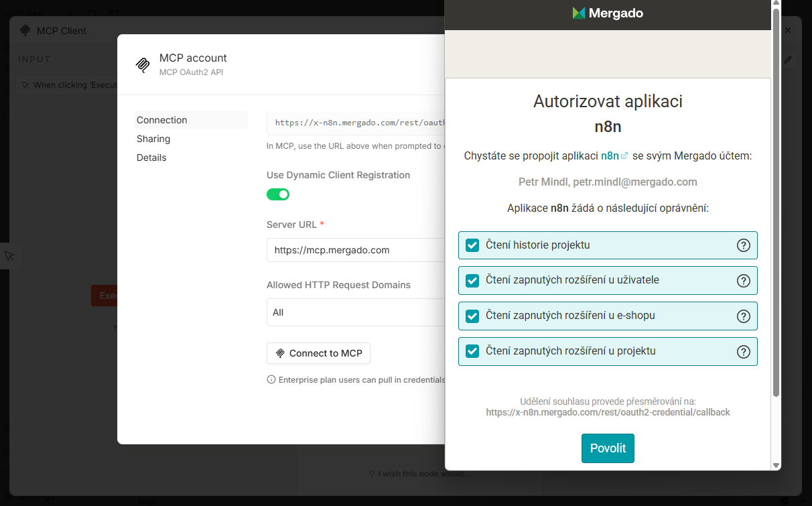Uncheck 'Čtení zapnutých rozšíření u e-shopu' checkbox

coord(472,316)
